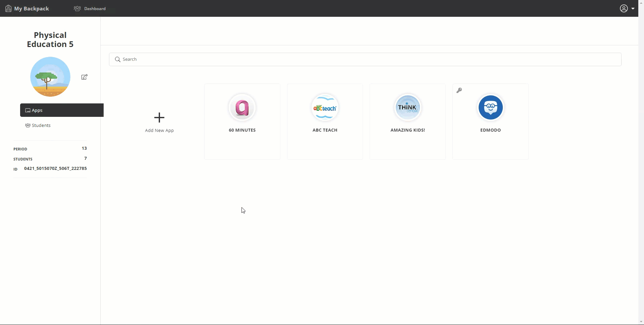
Task: Focus the Search apps input field
Action: coord(369,59)
